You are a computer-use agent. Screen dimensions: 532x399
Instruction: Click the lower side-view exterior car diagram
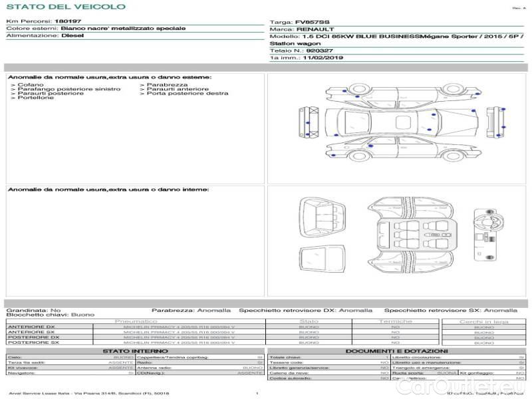(403, 148)
